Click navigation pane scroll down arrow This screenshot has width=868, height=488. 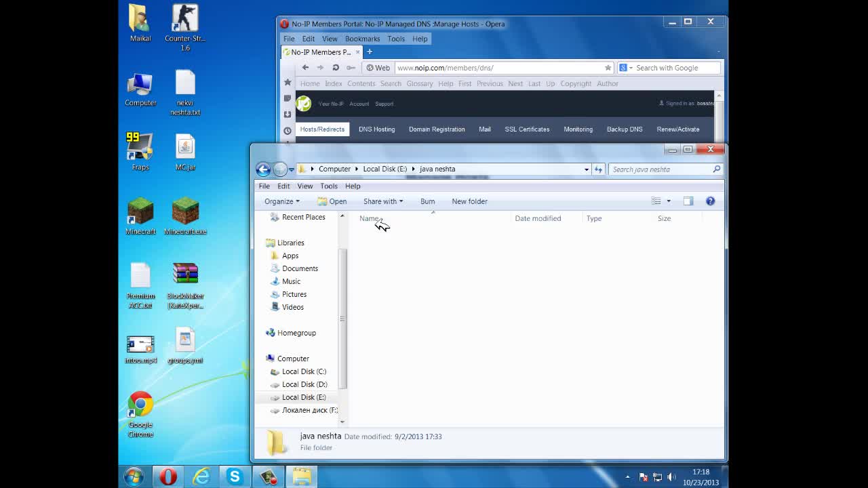tap(342, 422)
